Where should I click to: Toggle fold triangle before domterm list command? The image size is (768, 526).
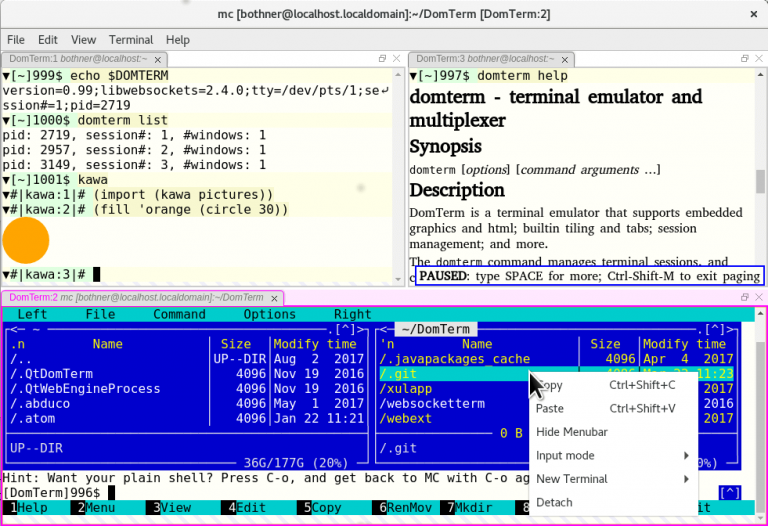[6, 120]
